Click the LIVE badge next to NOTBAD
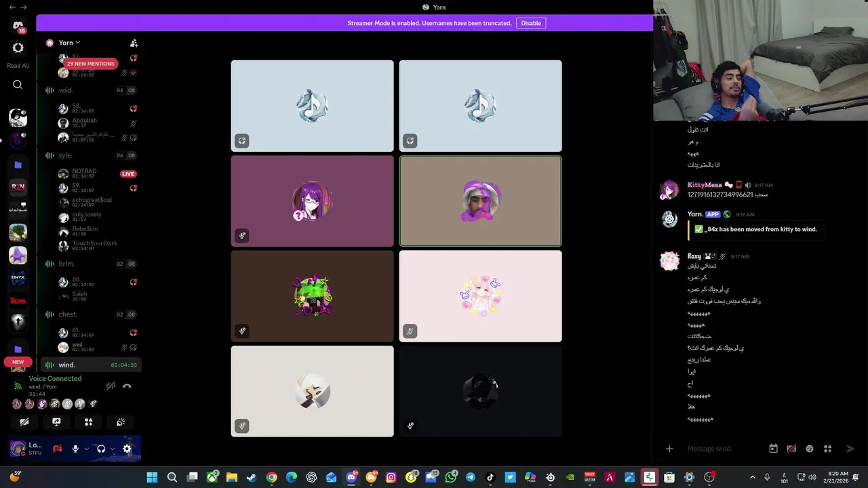Screen dimensions: 868x488 128,174
